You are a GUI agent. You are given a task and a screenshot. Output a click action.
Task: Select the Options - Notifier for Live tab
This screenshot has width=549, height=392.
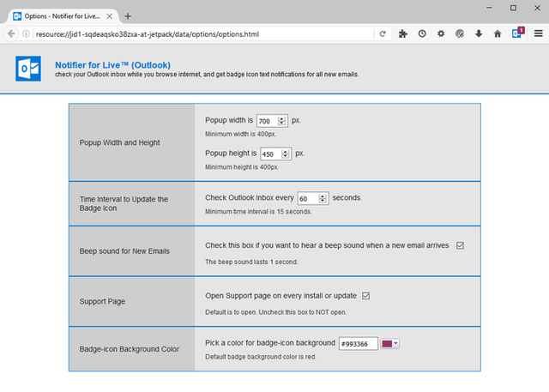[x=63, y=16]
